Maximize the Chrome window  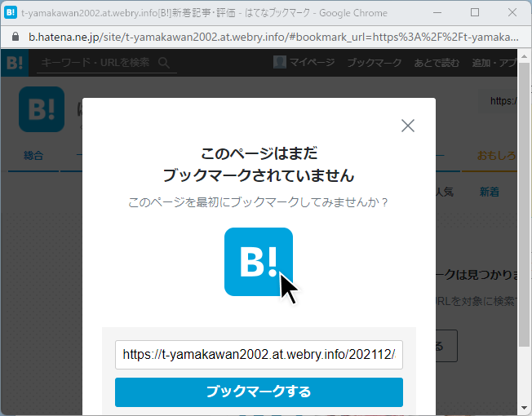click(x=475, y=12)
